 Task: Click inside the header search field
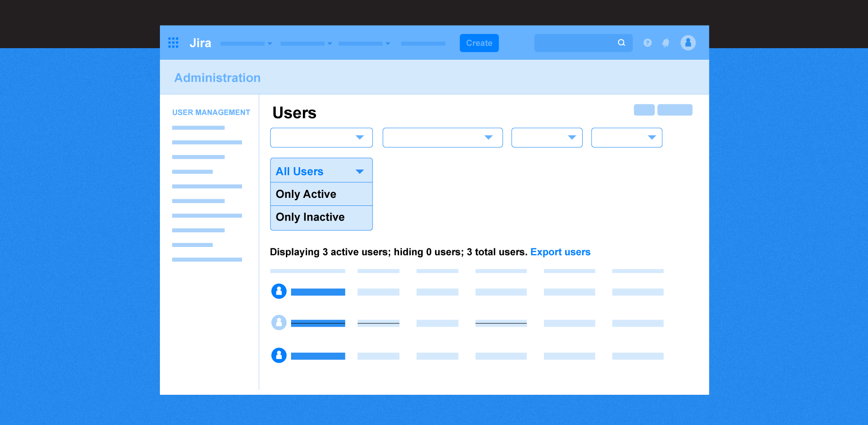coord(584,43)
